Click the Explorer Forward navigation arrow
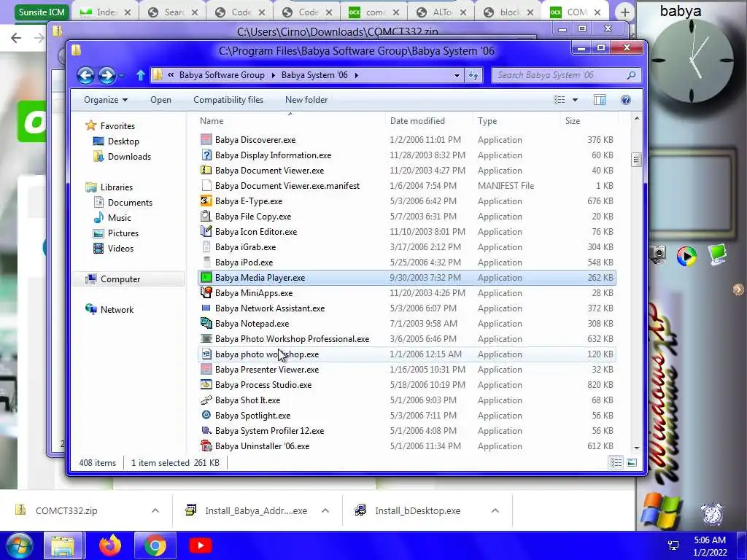This screenshot has height=560, width=747. [107, 75]
